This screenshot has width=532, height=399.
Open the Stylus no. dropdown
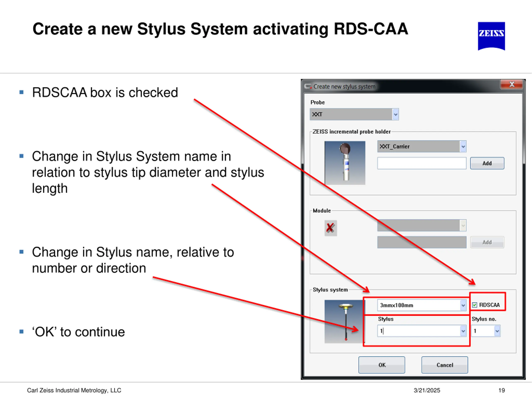coord(497,331)
